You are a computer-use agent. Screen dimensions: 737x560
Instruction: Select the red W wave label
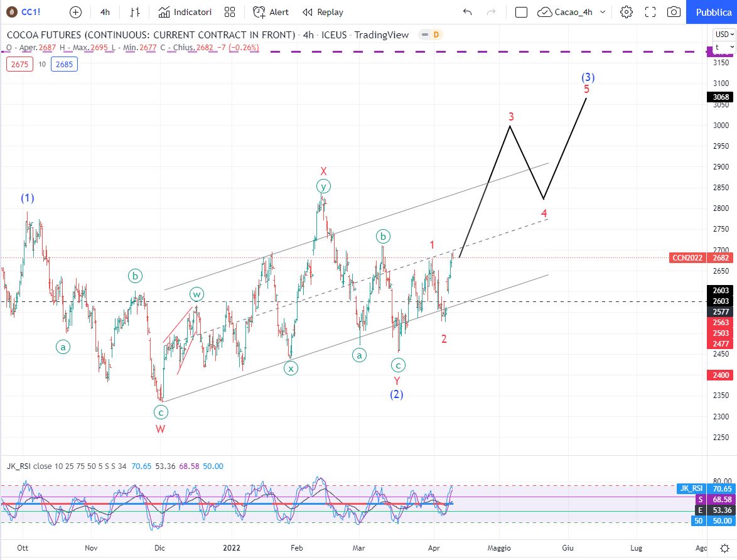click(160, 429)
